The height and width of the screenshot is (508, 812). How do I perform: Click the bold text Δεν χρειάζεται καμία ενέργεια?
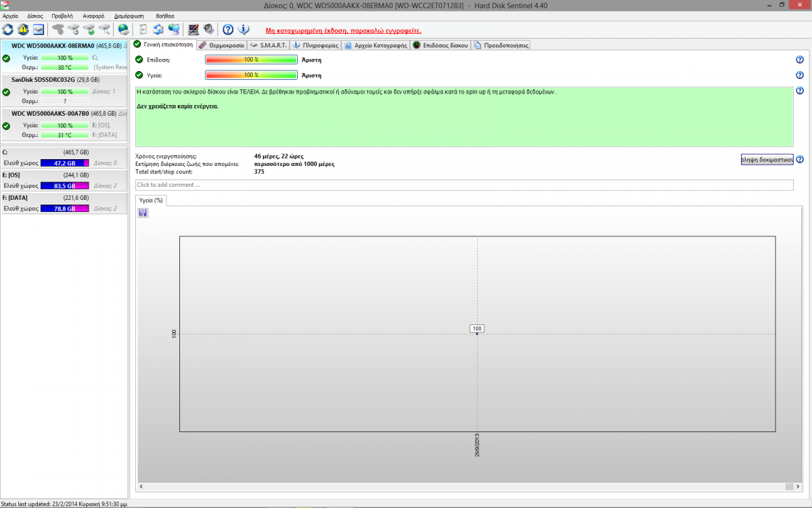click(178, 106)
